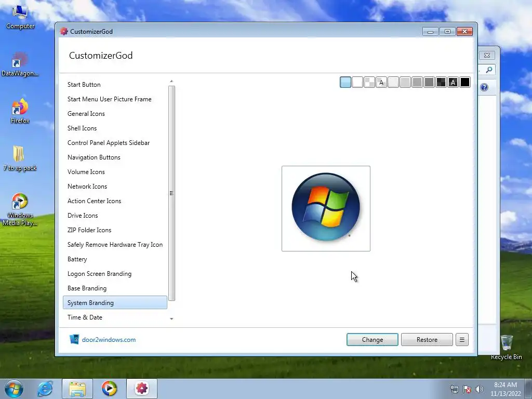Choose General Icons category
Viewport: 532px width, 399px height.
pos(115,114)
